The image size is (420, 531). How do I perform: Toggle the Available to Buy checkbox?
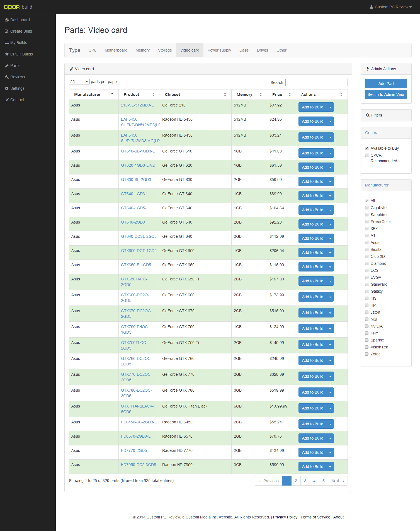pos(367,148)
